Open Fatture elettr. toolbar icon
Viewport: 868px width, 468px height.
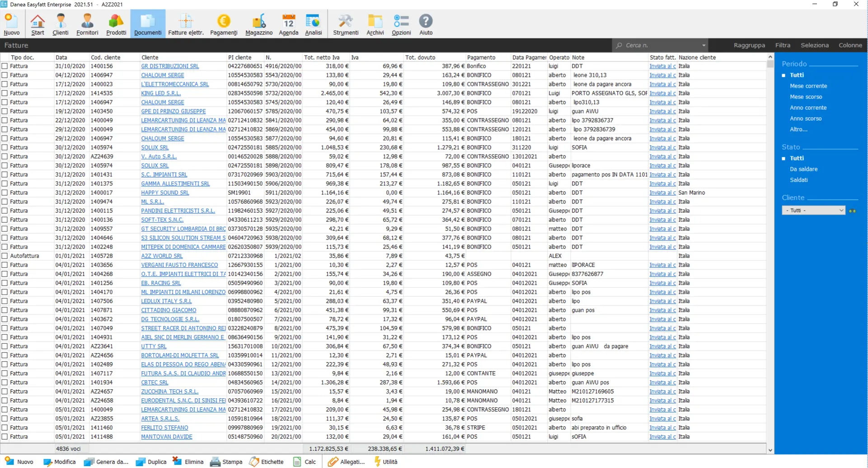point(186,24)
